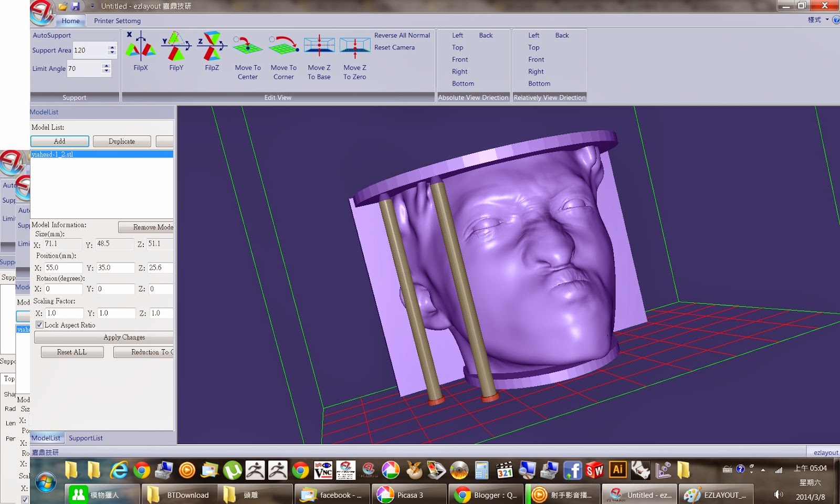The height and width of the screenshot is (504, 840).
Task: Click the Add model button
Action: click(60, 141)
